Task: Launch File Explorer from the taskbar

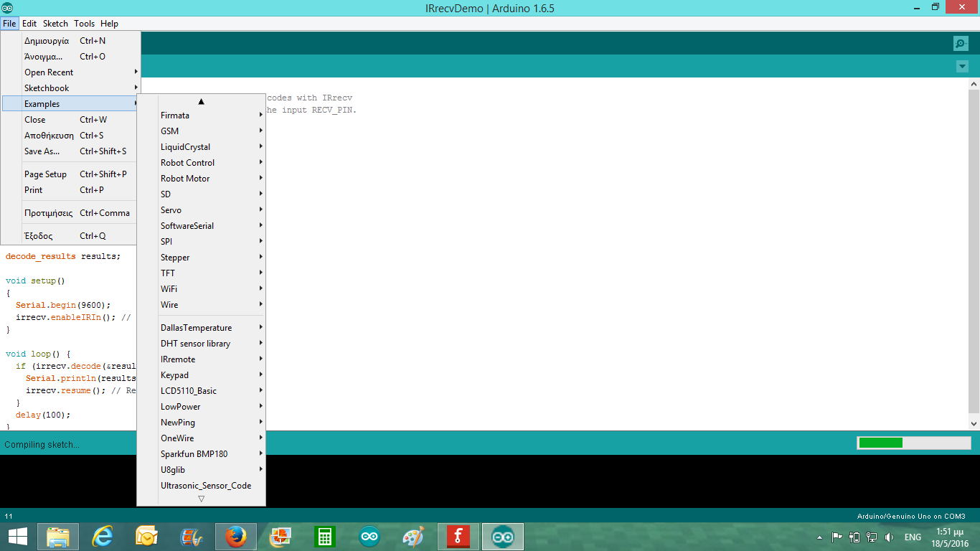Action: point(58,537)
